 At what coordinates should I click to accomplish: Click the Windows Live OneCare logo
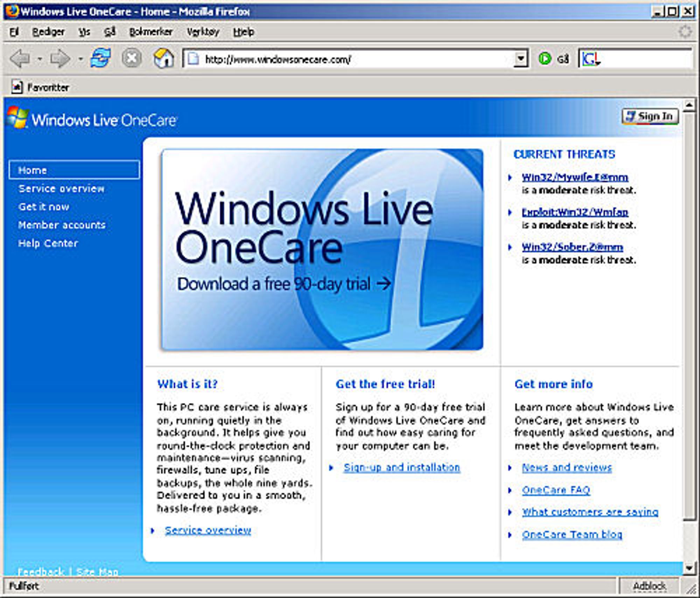pos(92,118)
